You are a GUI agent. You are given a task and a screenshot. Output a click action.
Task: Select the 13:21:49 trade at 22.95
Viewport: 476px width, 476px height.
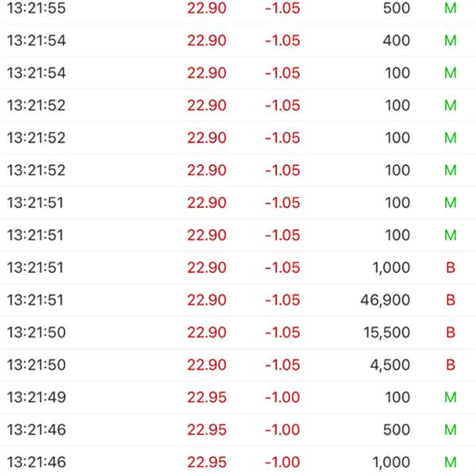coord(238,397)
